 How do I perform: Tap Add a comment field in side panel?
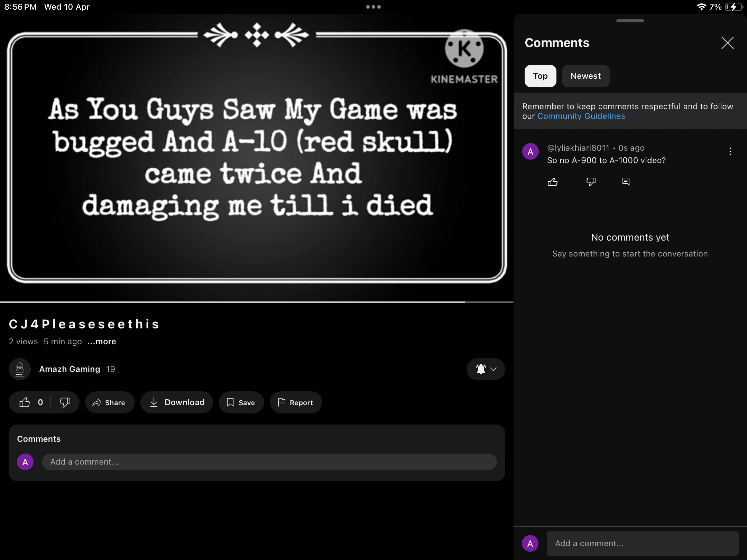pyautogui.click(x=642, y=543)
